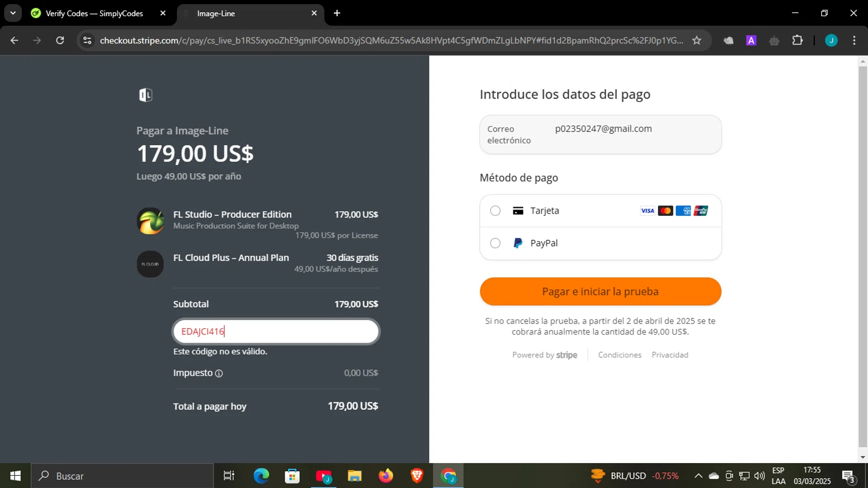Click the FL Cloud product icon
This screenshot has height=488, width=868.
point(150,264)
